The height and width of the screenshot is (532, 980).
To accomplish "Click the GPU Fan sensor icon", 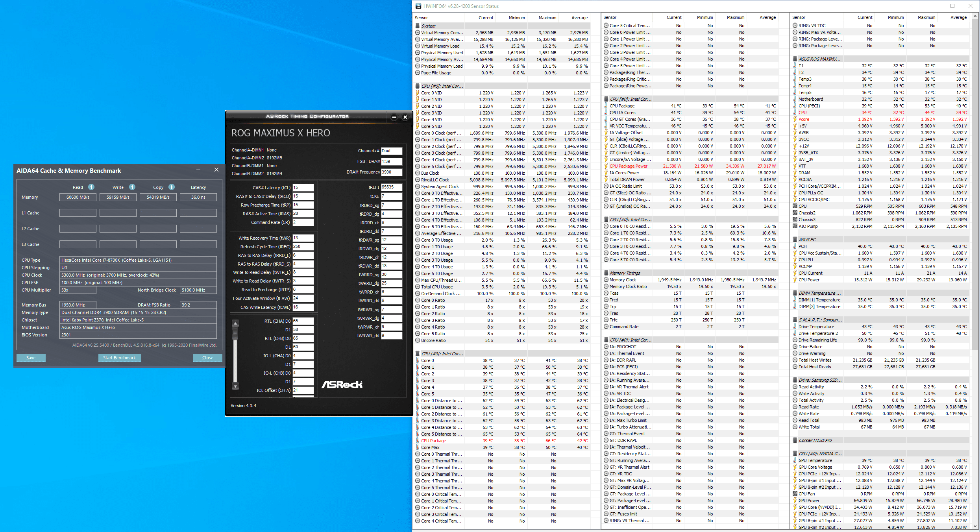I will [x=795, y=494].
